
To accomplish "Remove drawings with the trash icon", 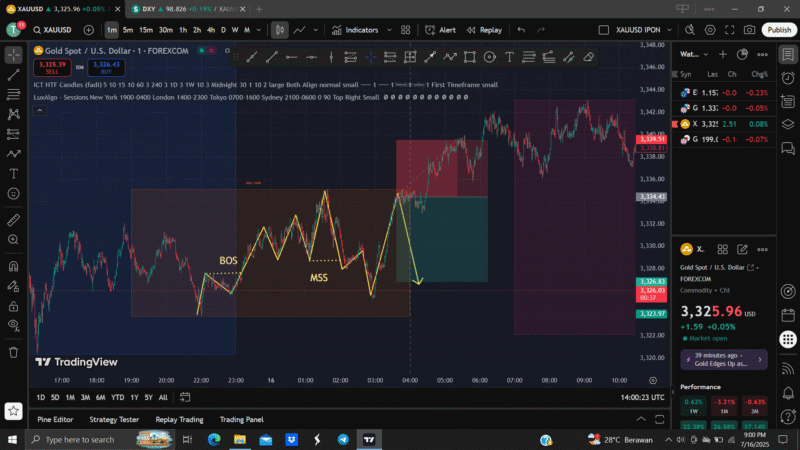I will (14, 351).
